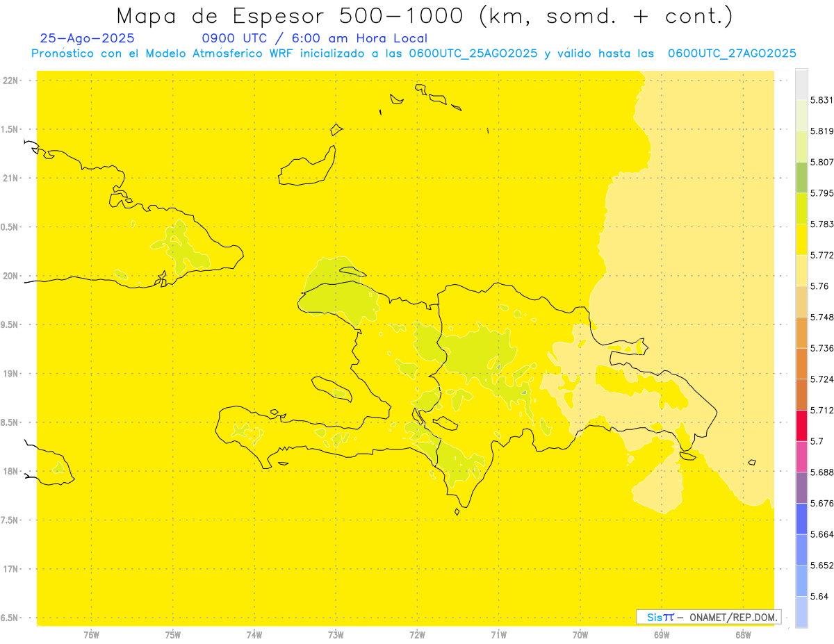Screen dimensions: 834x644
Task: Click the '22N' latitude axis label
Action: [10, 80]
